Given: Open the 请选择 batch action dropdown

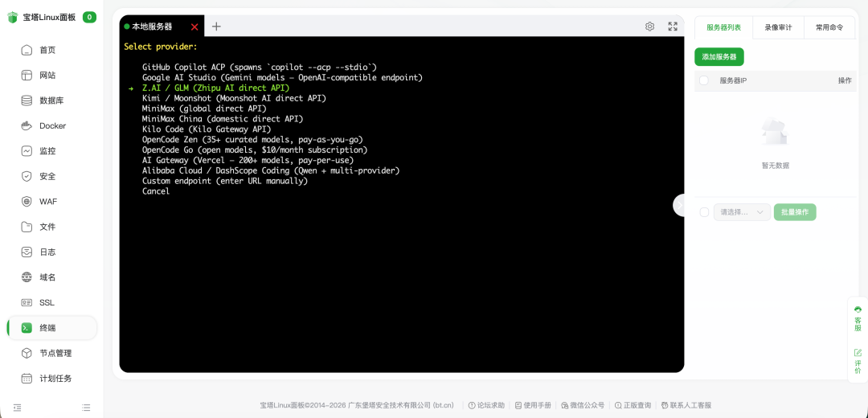Looking at the screenshot, I should [742, 212].
